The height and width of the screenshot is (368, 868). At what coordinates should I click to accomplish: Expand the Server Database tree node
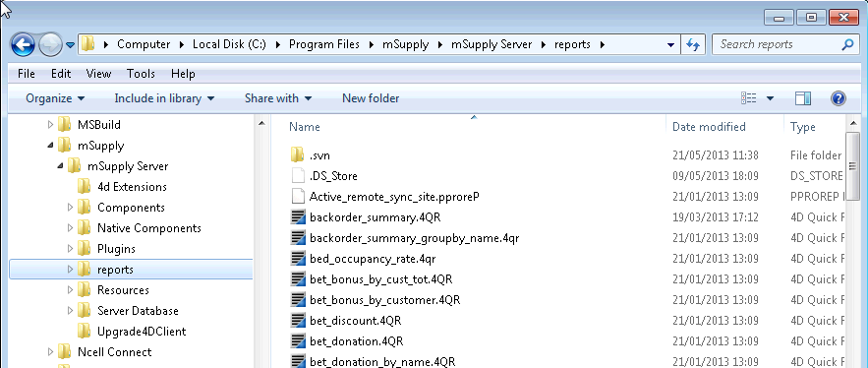coord(71,310)
